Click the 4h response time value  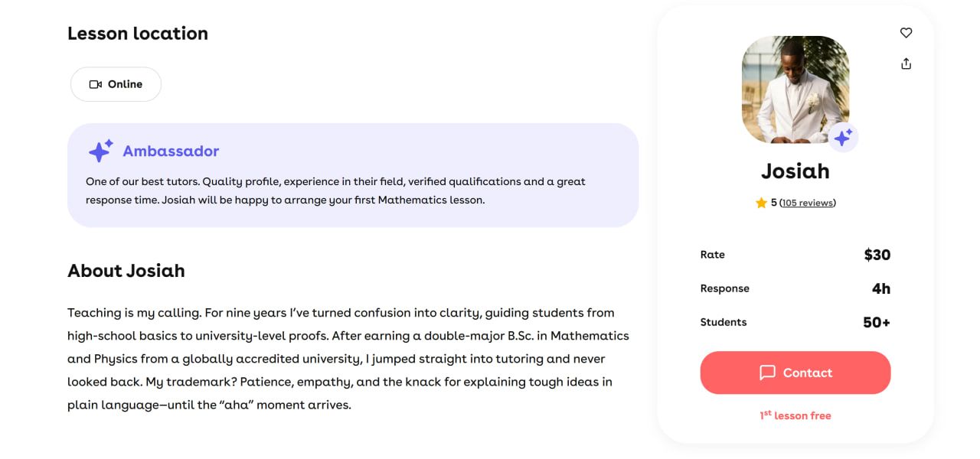[x=880, y=288]
